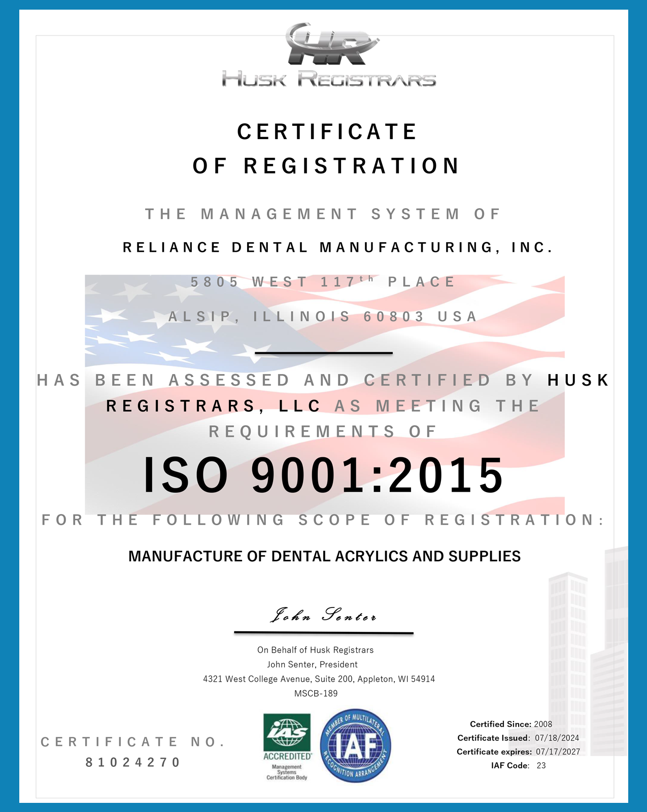Click 'IAF Code: 23' line

coord(518,765)
